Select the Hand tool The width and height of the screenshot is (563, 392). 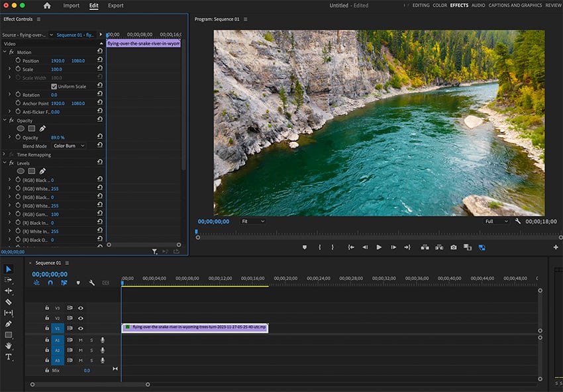[8, 346]
